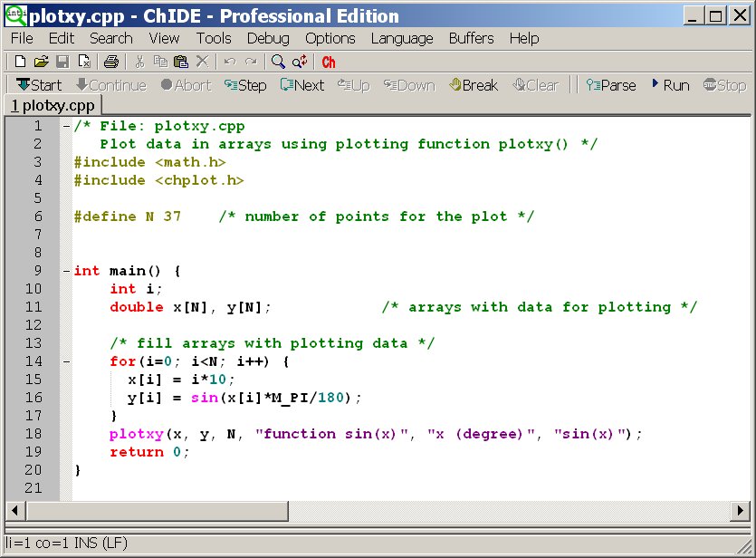Parse the program with the Parse button
The width and height of the screenshot is (756, 558).
pos(610,85)
